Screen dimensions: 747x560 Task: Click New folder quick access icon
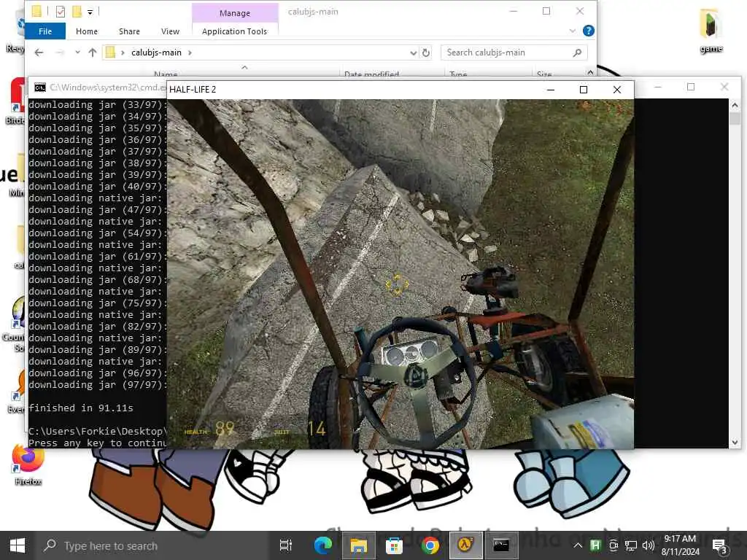click(76, 12)
